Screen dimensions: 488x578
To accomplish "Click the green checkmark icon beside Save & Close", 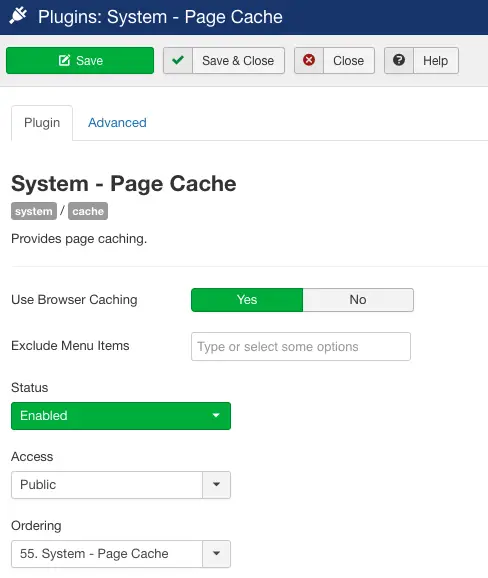I will coord(178,60).
